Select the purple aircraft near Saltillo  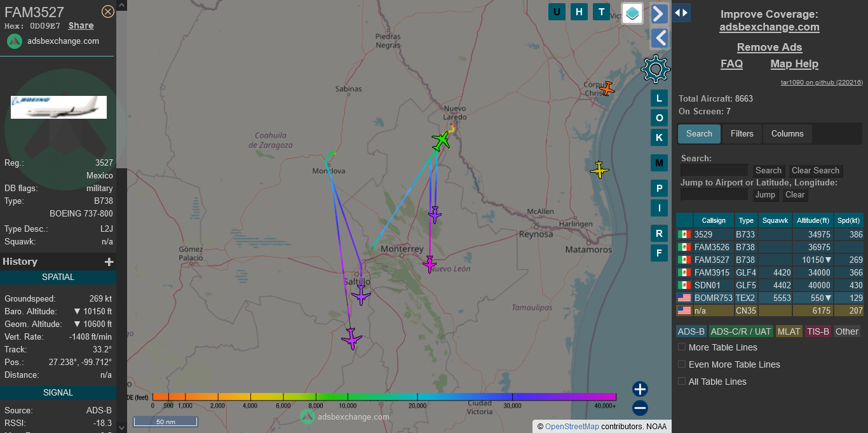[x=361, y=295]
